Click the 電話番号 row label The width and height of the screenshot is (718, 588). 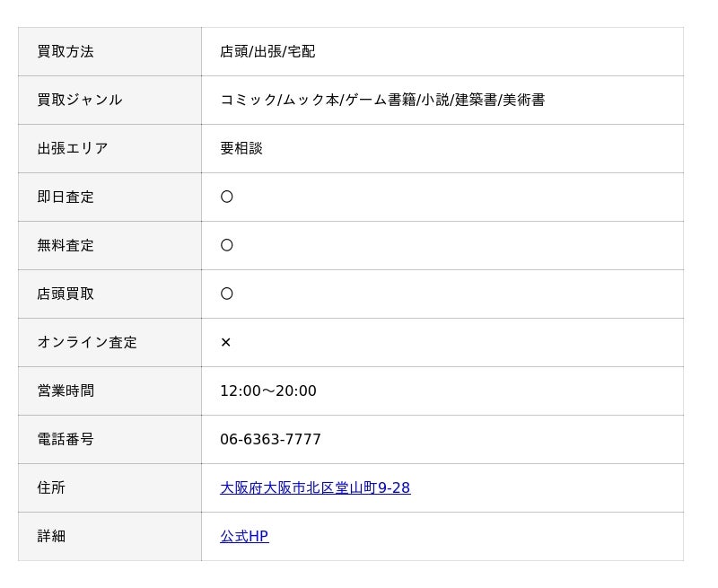coord(66,439)
